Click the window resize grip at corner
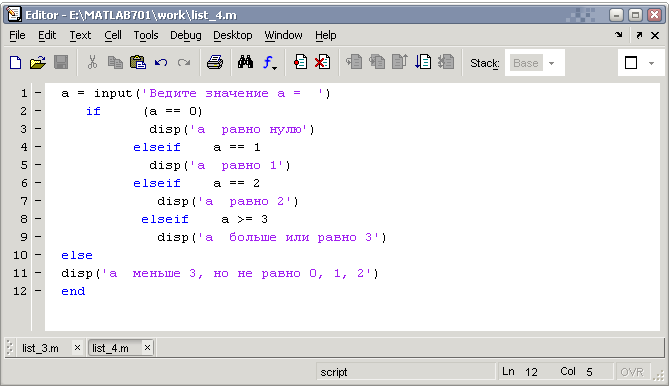669x386 pixels. [660, 375]
